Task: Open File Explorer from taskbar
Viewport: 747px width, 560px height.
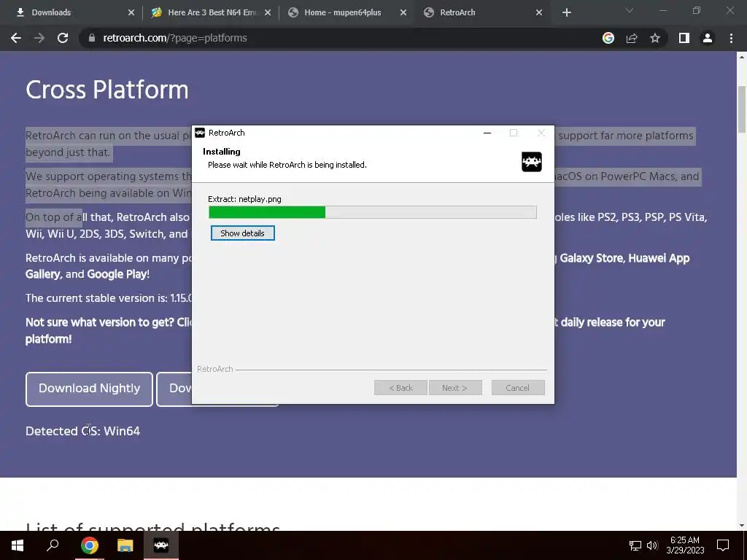Action: tap(125, 545)
